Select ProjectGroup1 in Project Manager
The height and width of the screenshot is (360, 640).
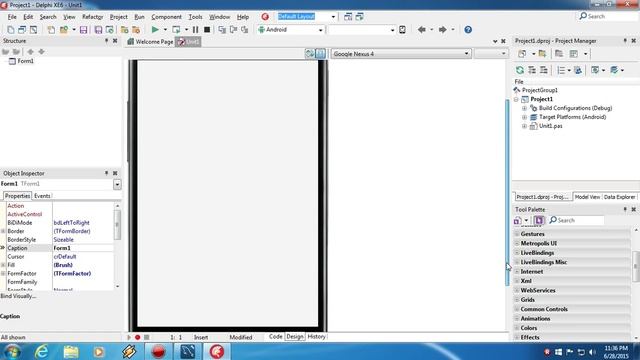click(x=540, y=90)
